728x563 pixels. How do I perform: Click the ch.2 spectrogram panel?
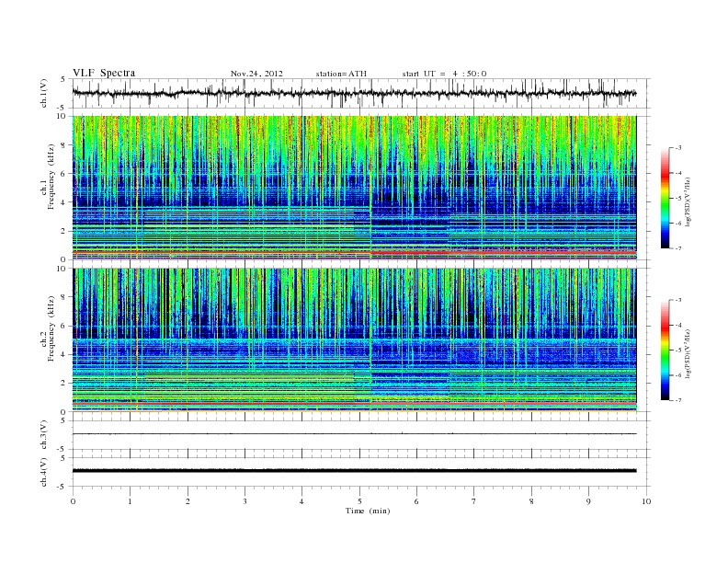click(354, 339)
